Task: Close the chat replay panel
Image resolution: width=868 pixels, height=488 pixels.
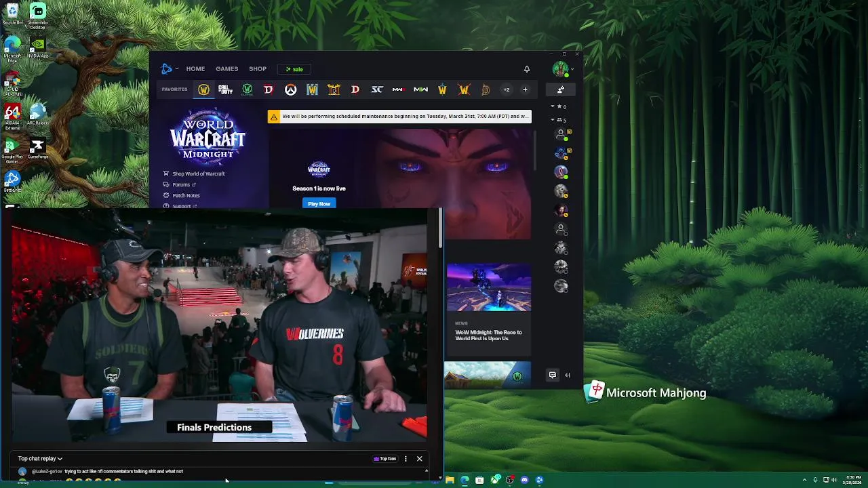Action: (419, 459)
